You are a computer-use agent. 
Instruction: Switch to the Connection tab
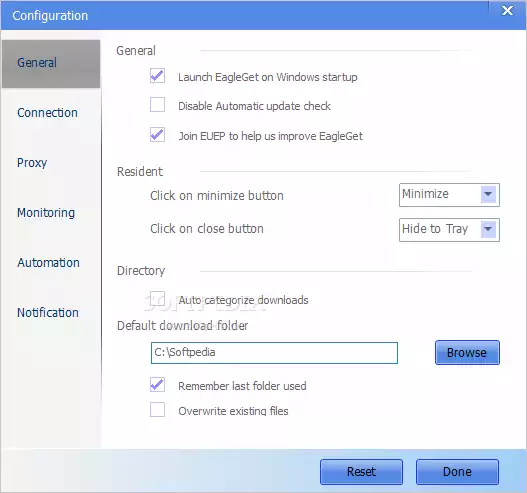click(x=47, y=113)
